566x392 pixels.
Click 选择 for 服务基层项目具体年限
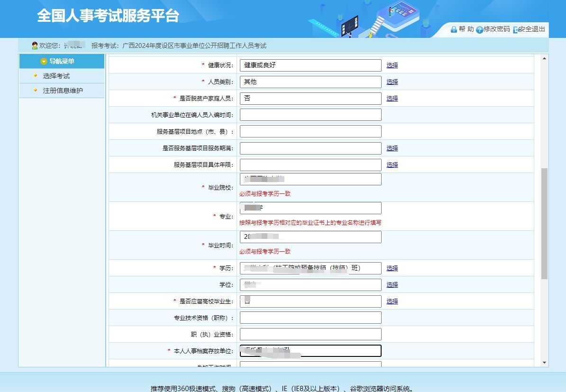pyautogui.click(x=392, y=165)
